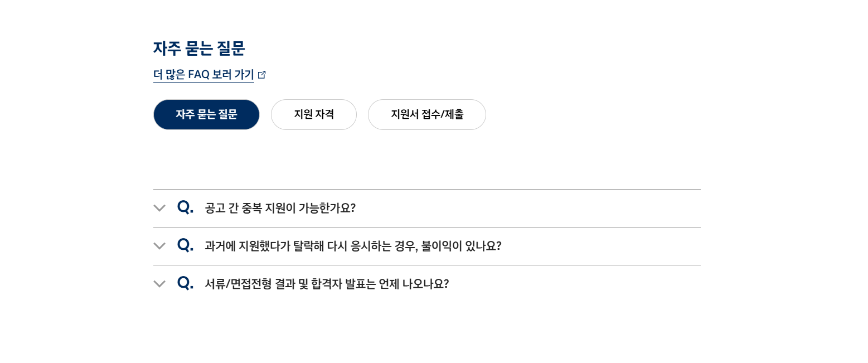
Task: Click the chevron on the second FAQ row
Action: (159, 246)
